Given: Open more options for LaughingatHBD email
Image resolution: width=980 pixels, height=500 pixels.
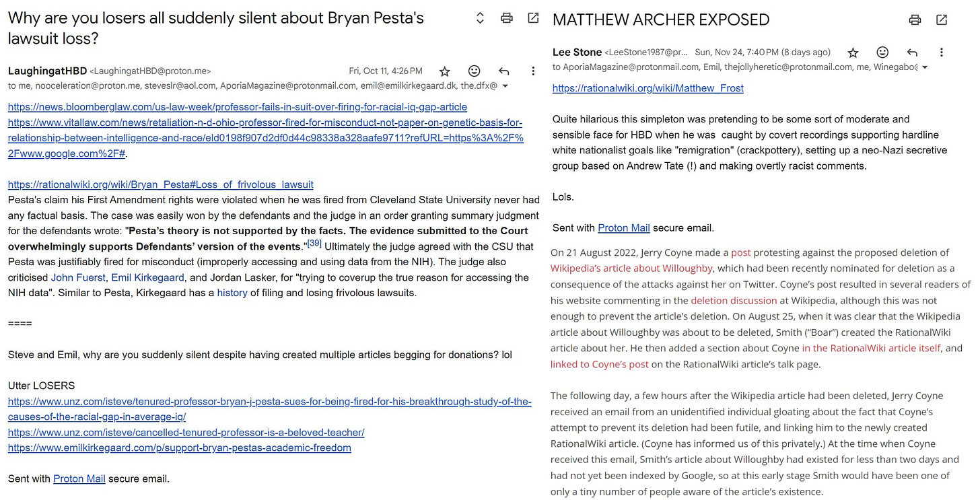Looking at the screenshot, I should coord(533,71).
